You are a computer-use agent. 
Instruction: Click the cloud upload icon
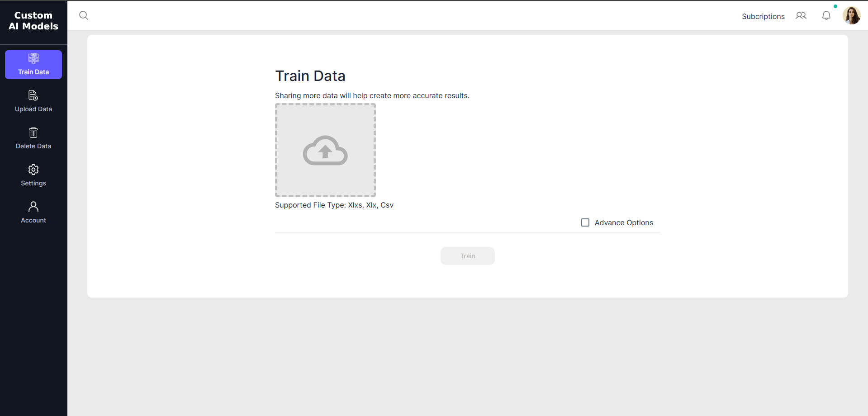point(325,151)
